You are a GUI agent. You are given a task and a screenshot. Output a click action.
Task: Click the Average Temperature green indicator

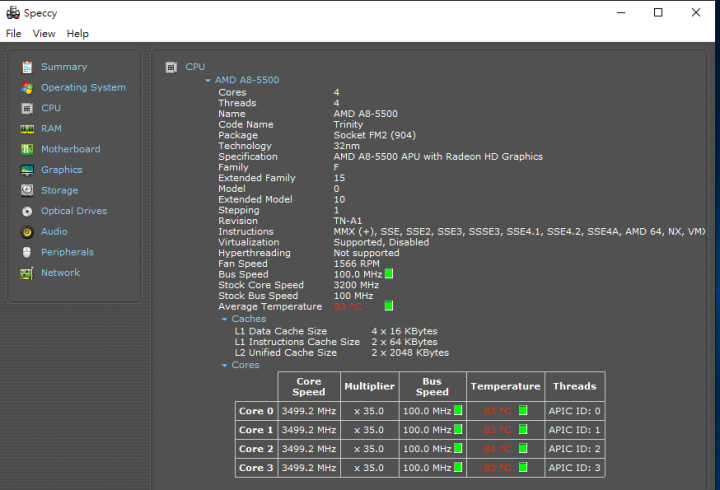(389, 306)
